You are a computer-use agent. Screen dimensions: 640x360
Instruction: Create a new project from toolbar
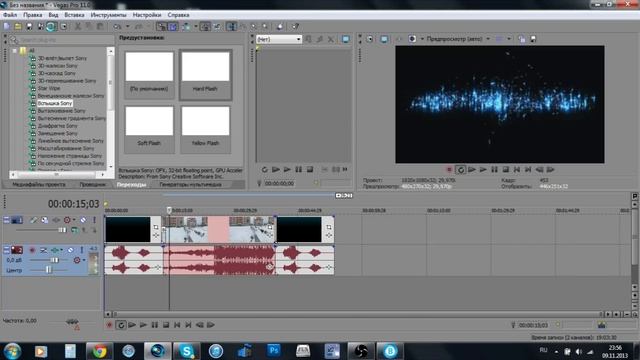point(7,27)
